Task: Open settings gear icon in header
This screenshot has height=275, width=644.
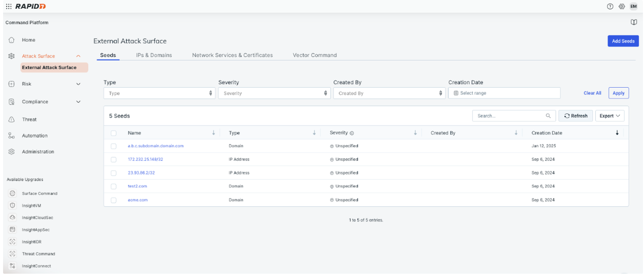Action: [621, 6]
